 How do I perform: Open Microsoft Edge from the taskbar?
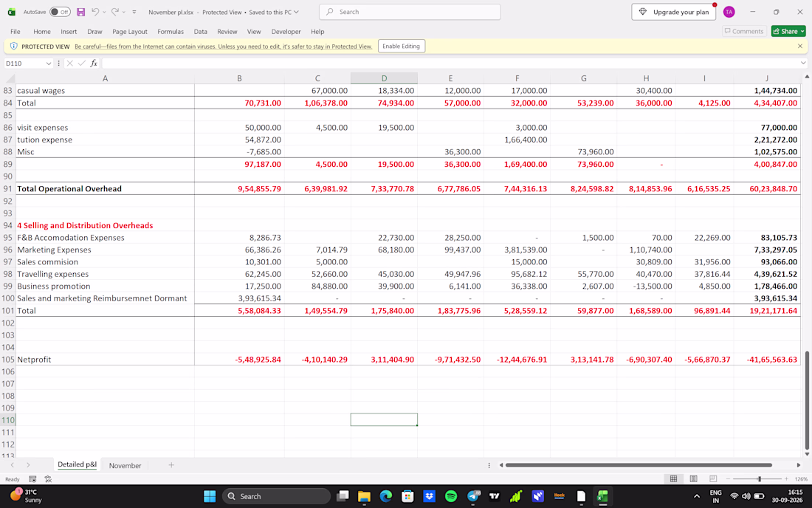(386, 496)
